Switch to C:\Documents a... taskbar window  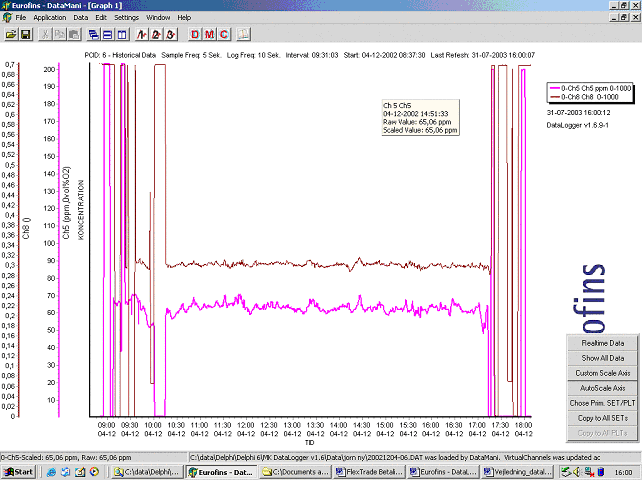pos(296,472)
